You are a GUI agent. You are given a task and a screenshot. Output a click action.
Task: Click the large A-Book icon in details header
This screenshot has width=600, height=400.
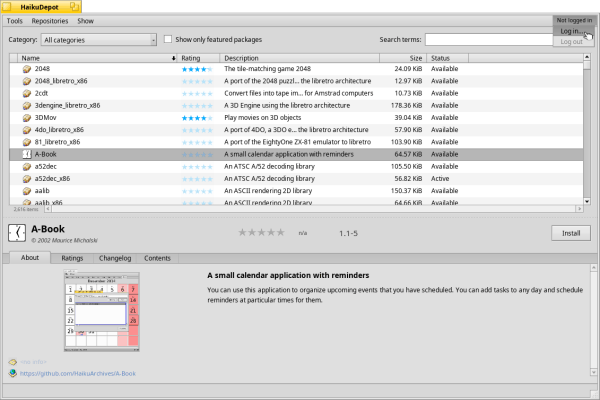(x=16, y=232)
